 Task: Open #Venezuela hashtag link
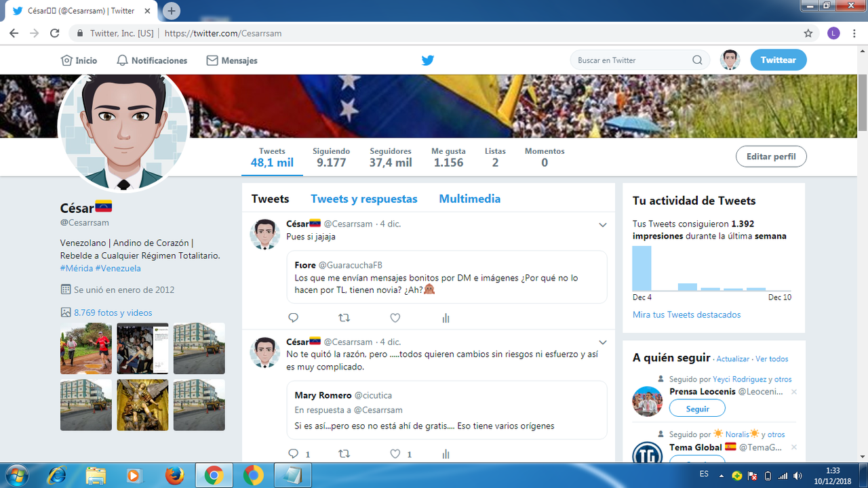click(118, 268)
